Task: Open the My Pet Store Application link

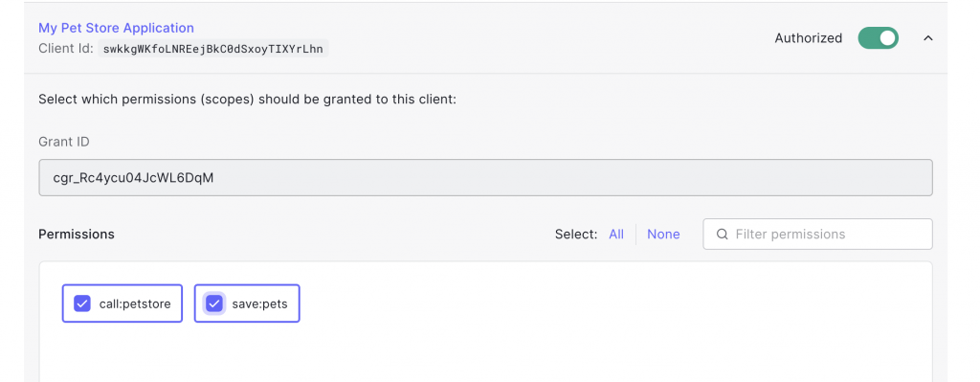Action: pos(116,28)
